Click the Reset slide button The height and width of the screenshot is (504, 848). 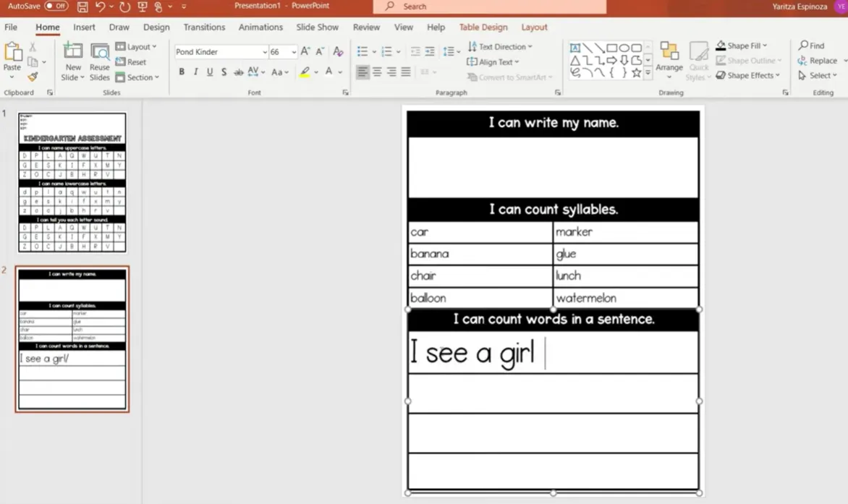coord(131,62)
